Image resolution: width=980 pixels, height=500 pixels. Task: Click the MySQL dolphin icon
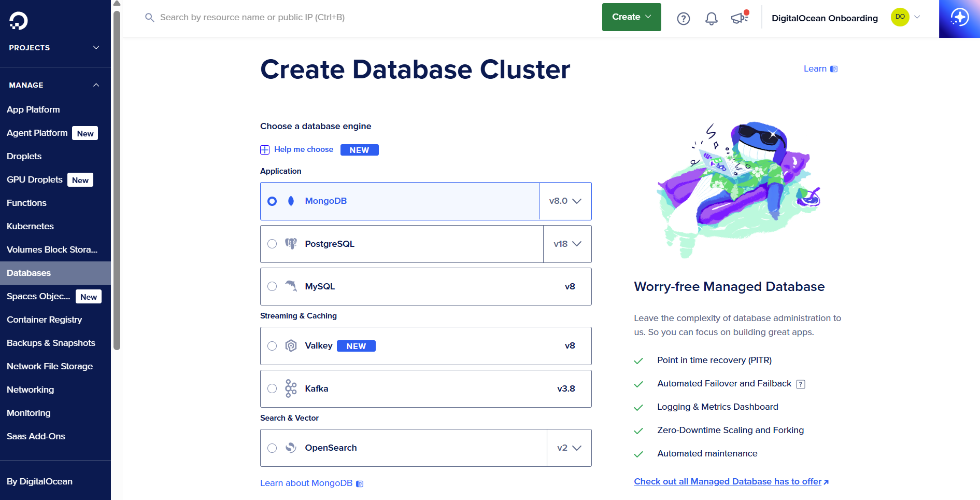[291, 286]
